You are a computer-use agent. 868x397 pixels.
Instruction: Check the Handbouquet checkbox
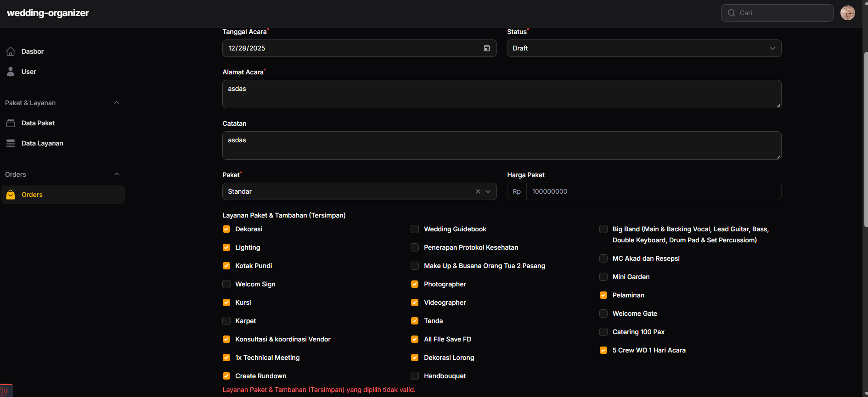click(x=415, y=376)
